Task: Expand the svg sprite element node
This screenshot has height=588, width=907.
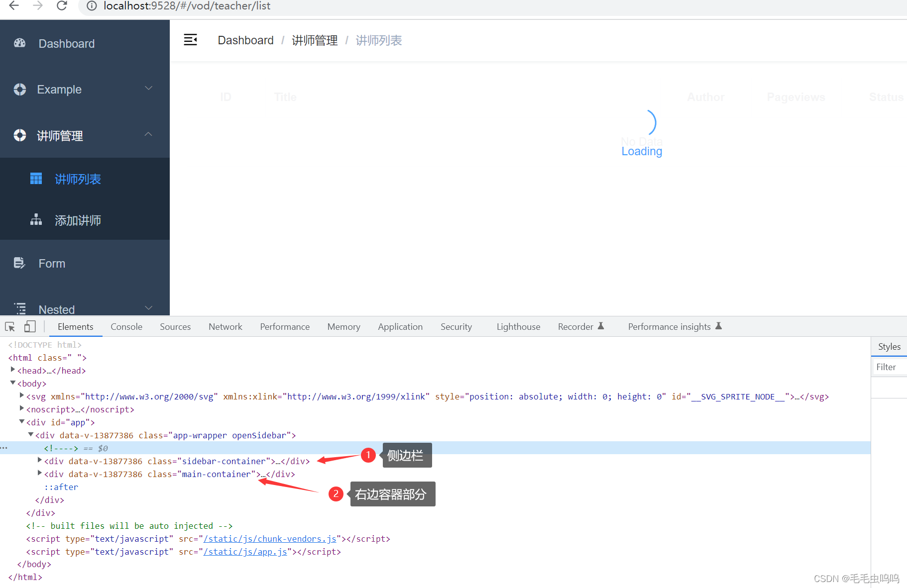Action: click(22, 395)
